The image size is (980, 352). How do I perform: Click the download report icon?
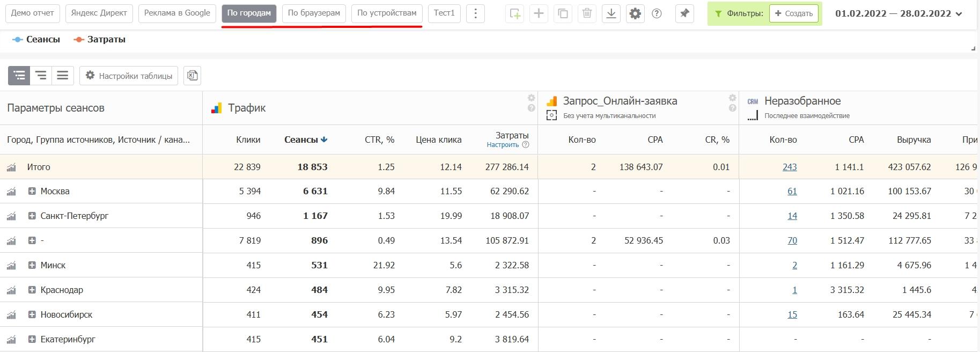(x=611, y=13)
